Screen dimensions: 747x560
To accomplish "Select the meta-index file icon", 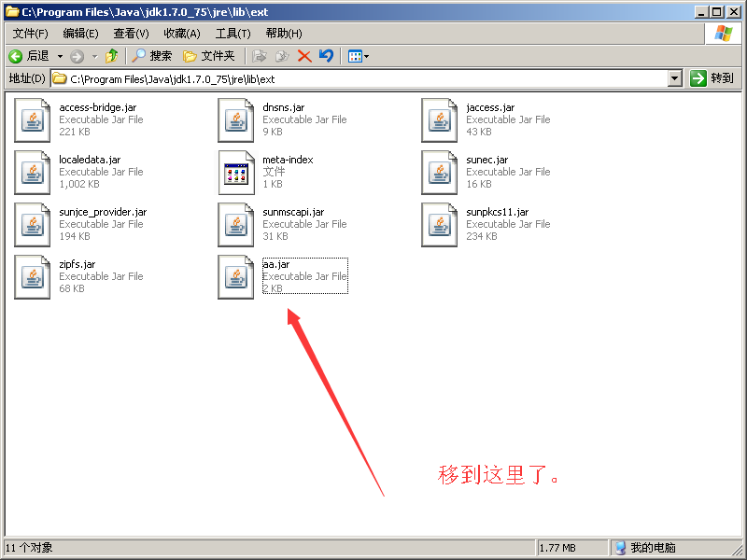I will [x=236, y=173].
